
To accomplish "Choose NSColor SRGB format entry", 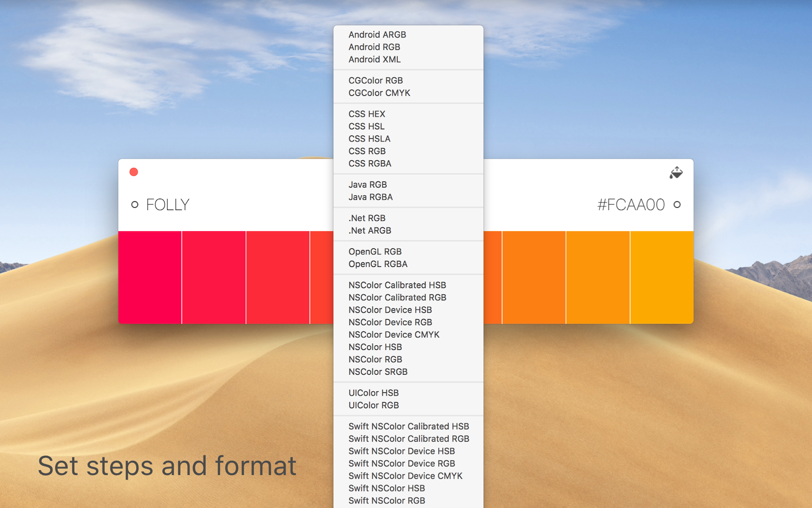I will point(378,372).
